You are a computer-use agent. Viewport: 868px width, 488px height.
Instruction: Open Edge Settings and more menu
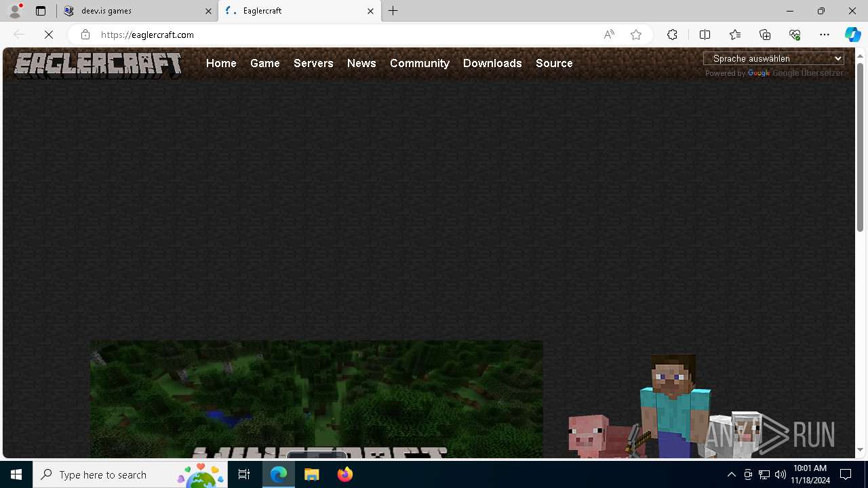click(825, 35)
